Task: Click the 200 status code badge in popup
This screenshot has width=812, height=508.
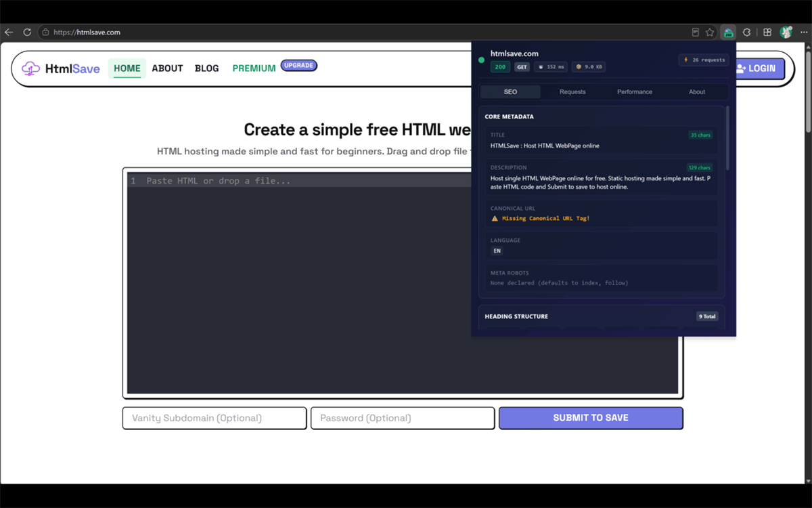Action: click(x=501, y=67)
